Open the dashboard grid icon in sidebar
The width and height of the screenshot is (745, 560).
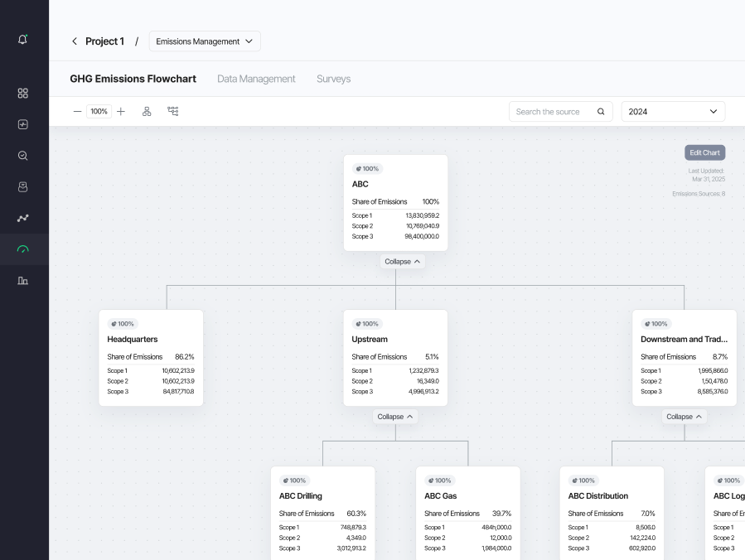pos(23,93)
